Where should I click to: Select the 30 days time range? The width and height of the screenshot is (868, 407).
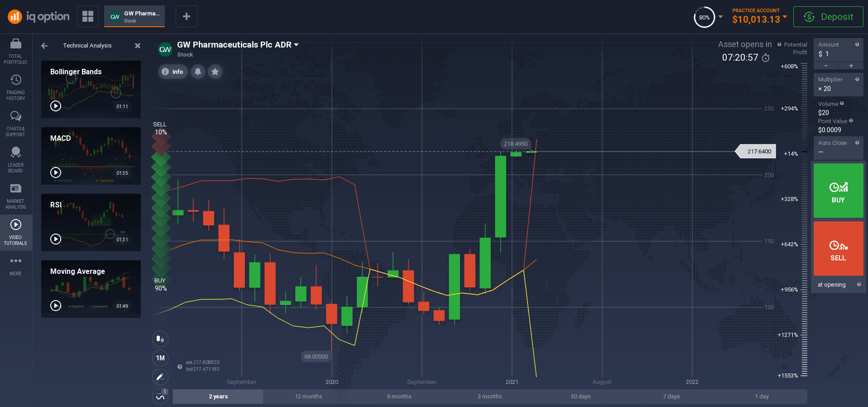(x=580, y=397)
